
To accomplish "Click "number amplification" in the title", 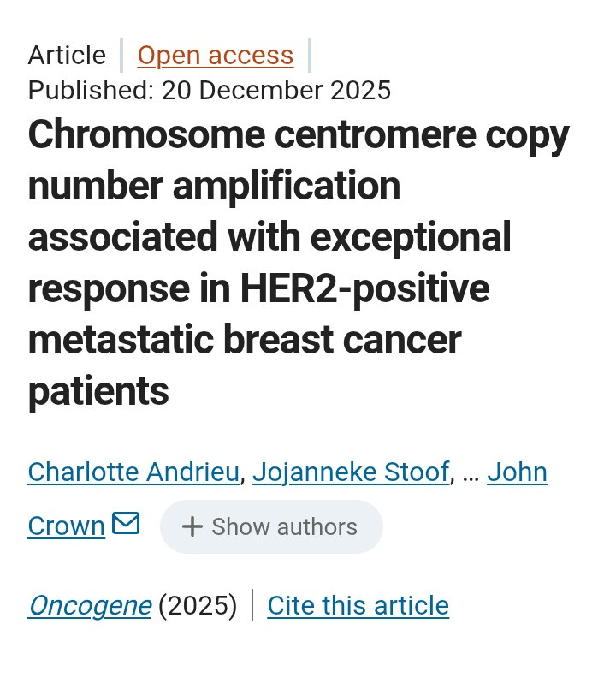I will pyautogui.click(x=214, y=187).
